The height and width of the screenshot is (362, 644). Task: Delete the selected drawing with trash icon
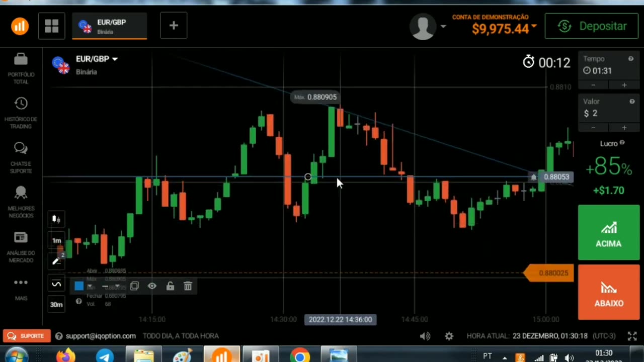tap(188, 286)
